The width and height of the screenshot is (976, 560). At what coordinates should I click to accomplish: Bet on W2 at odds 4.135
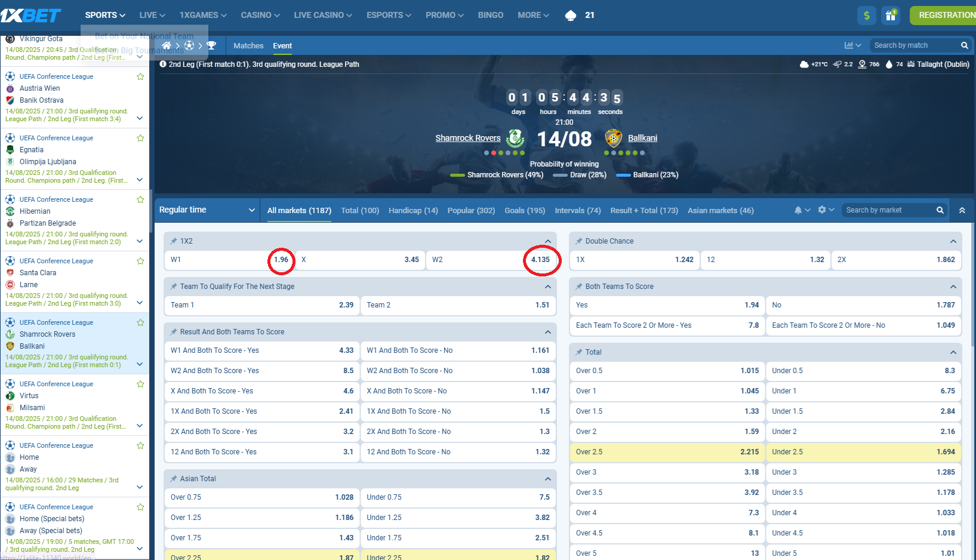tap(491, 260)
